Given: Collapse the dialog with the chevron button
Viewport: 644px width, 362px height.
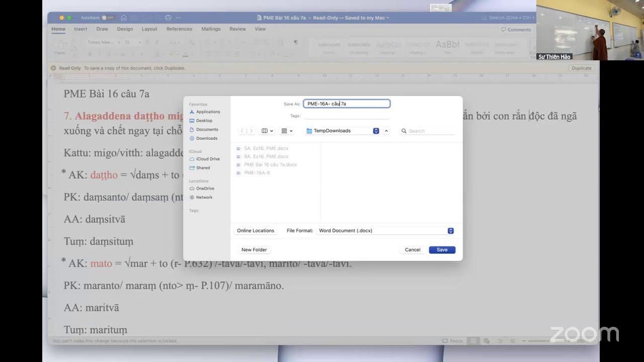Looking at the screenshot, I should (386, 131).
